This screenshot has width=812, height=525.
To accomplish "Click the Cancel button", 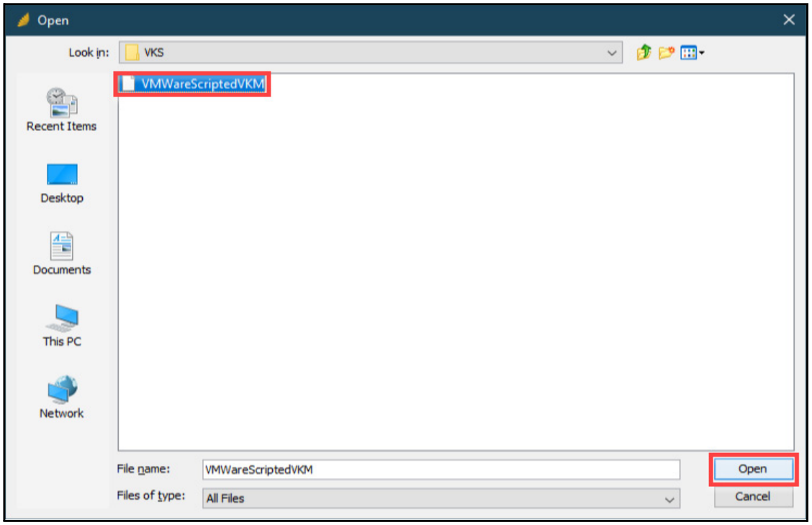I will tap(753, 496).
